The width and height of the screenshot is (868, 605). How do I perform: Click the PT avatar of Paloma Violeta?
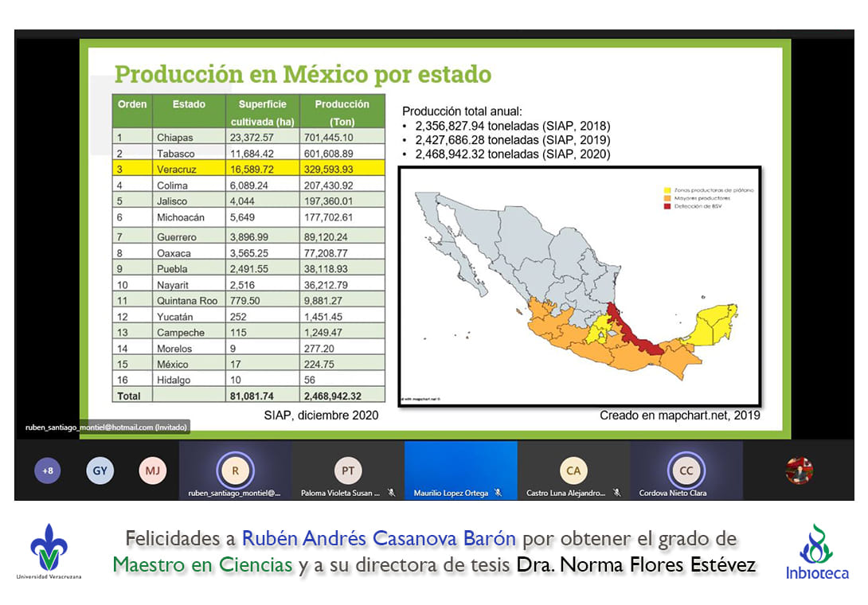[x=348, y=470]
